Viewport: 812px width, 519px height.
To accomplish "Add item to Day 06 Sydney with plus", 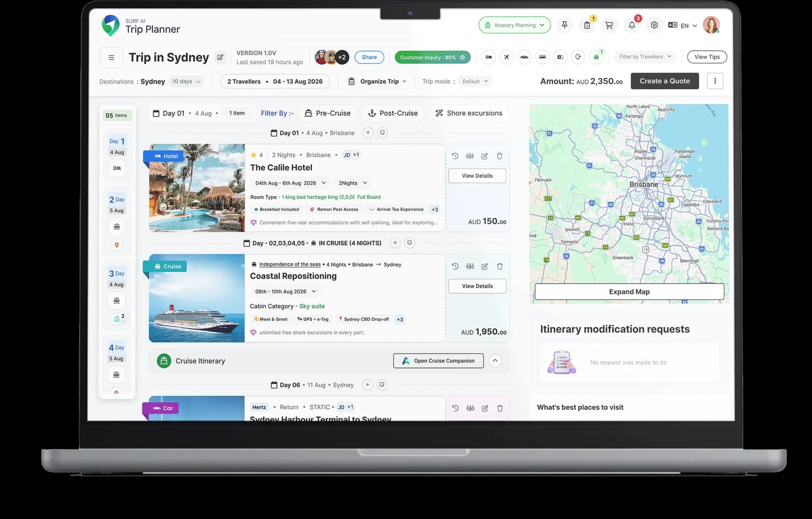I will coord(368,385).
